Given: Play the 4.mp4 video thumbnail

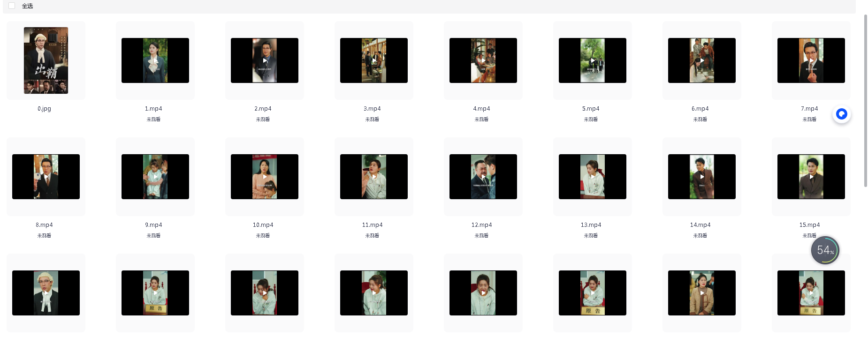Looking at the screenshot, I should pyautogui.click(x=483, y=60).
